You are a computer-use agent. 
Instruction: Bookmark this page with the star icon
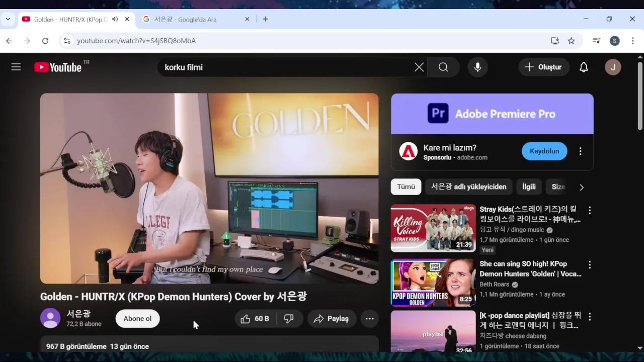(571, 41)
